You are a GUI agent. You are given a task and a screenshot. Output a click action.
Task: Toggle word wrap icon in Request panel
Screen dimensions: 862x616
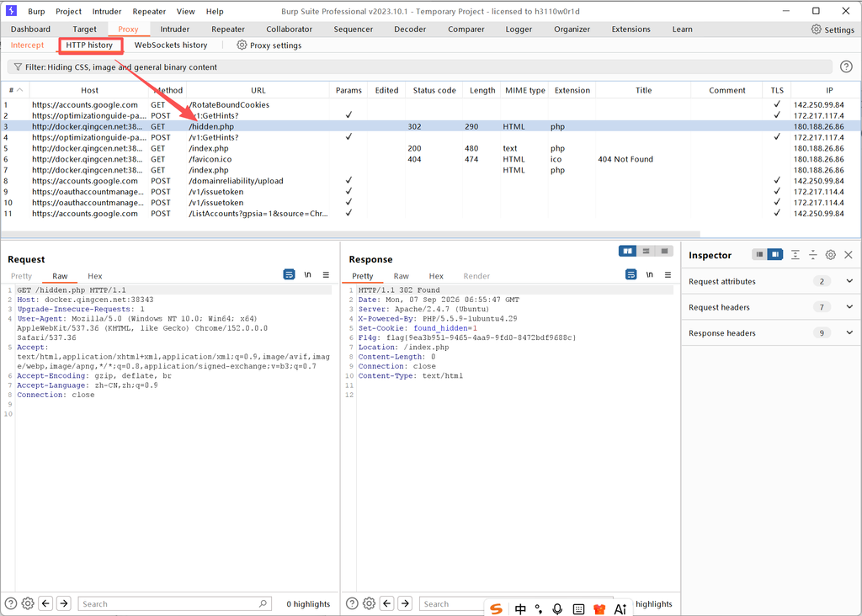290,274
